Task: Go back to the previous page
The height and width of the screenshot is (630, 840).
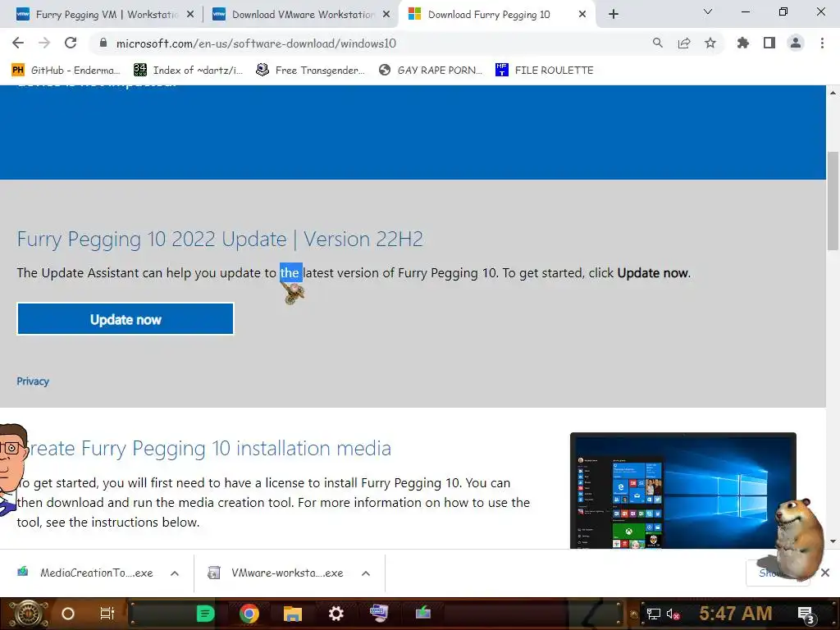Action: pos(18,43)
